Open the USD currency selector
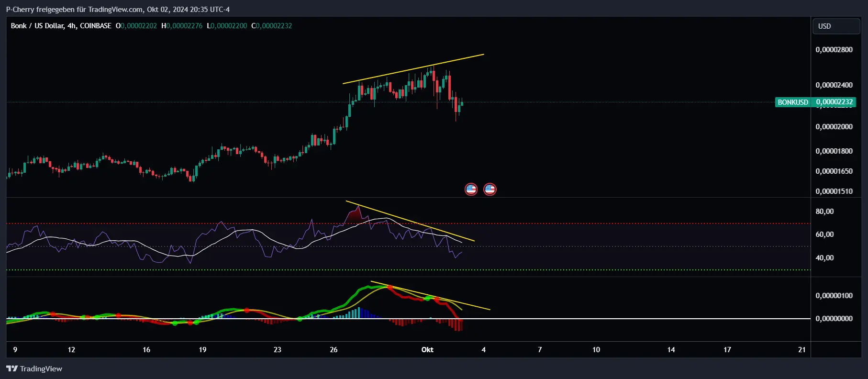 click(836, 26)
